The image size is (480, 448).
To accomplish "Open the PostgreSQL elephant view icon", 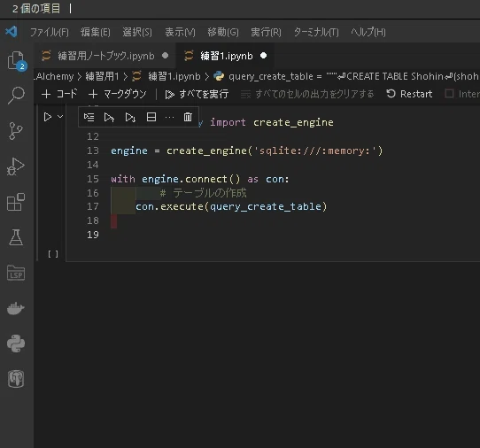I will point(16,379).
